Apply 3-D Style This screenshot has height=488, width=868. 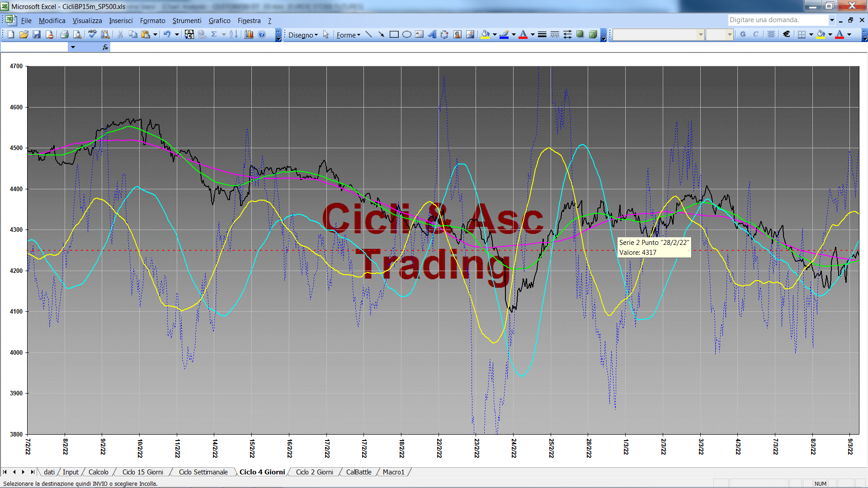(593, 34)
